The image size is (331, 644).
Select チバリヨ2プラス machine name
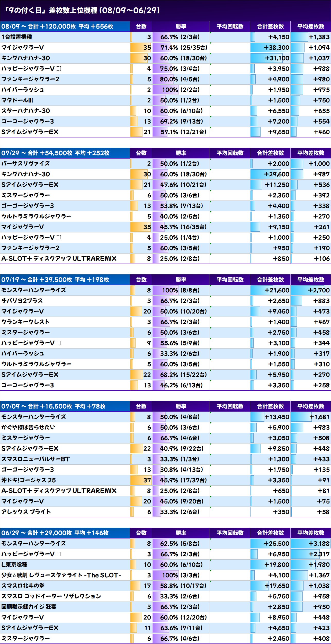22,301
